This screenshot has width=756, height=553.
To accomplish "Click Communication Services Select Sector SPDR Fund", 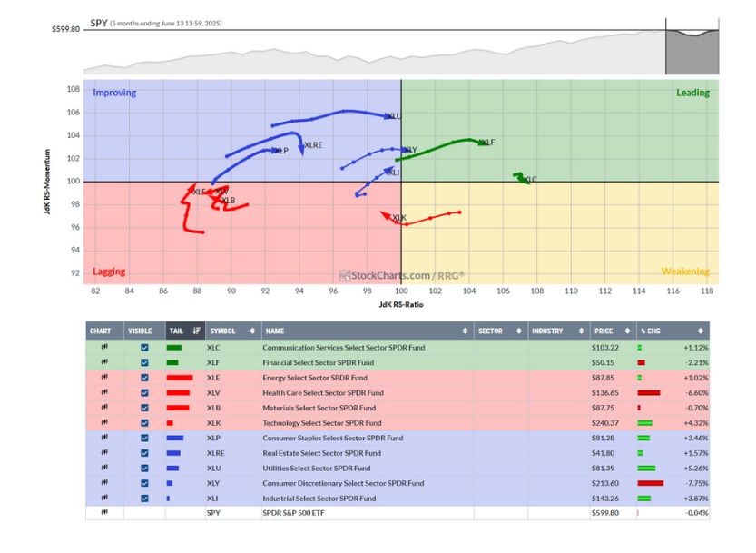I will pyautogui.click(x=344, y=348).
